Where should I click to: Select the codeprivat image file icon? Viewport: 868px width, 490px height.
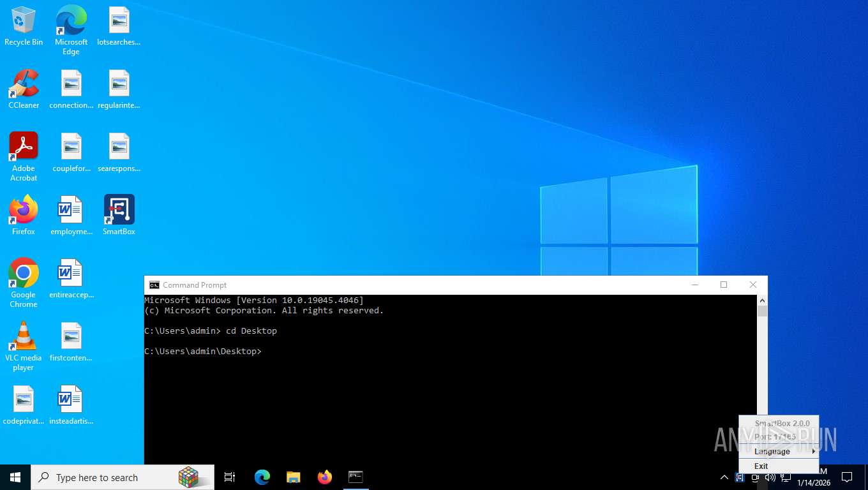[x=24, y=405]
